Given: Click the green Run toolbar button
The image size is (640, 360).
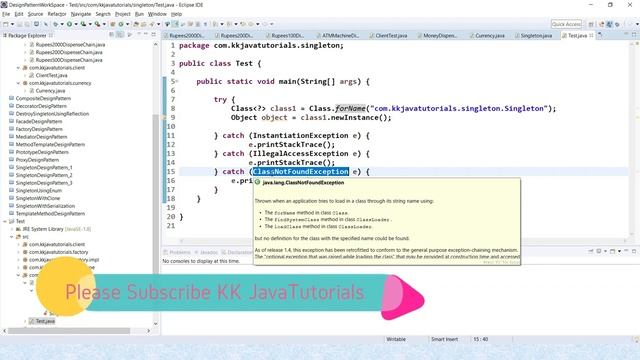Looking at the screenshot, I should (x=69, y=24).
